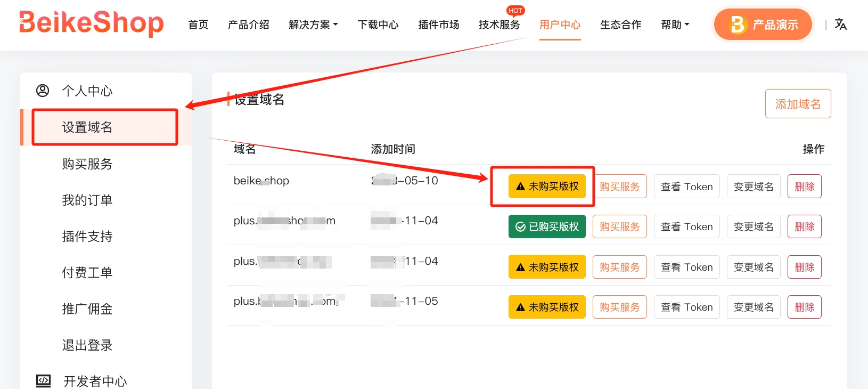Expand the 帮助 dropdown menu

pos(675,25)
